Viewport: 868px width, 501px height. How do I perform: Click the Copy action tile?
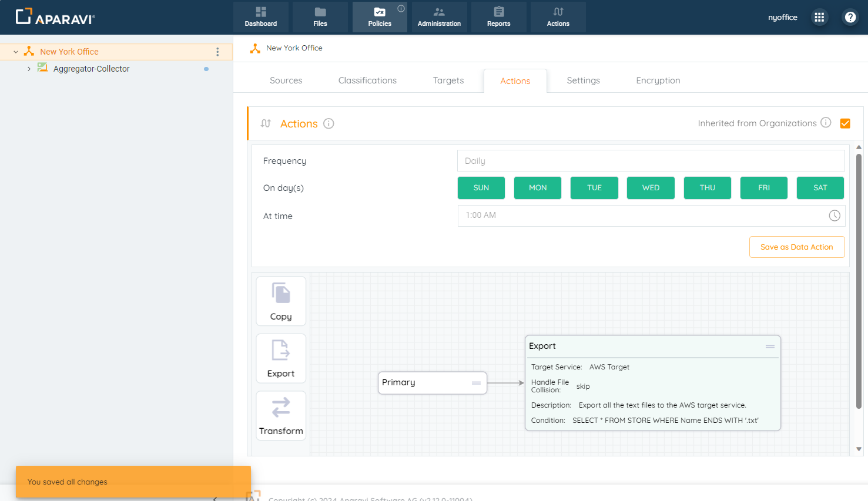[281, 301]
